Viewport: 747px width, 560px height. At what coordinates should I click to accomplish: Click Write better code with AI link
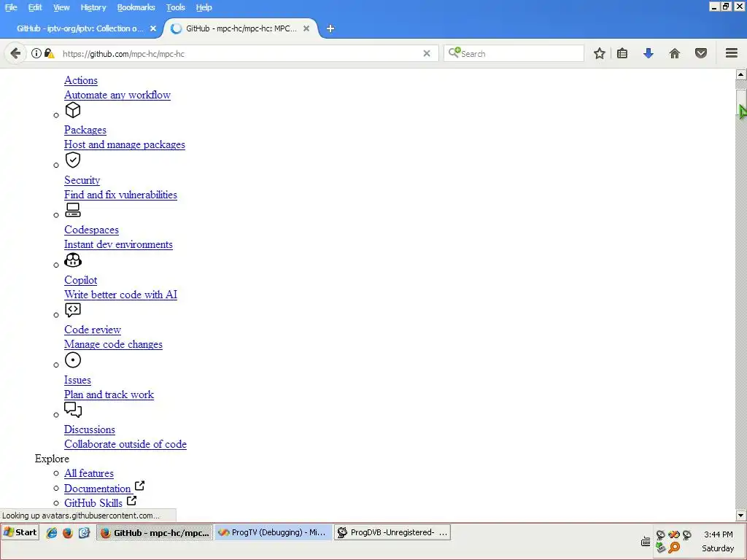pyautogui.click(x=120, y=295)
